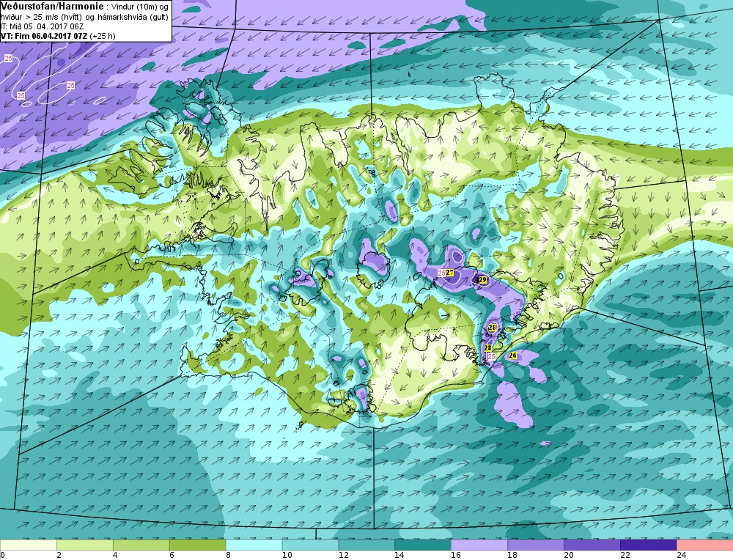Click the color scale tick label 12

click(x=343, y=556)
